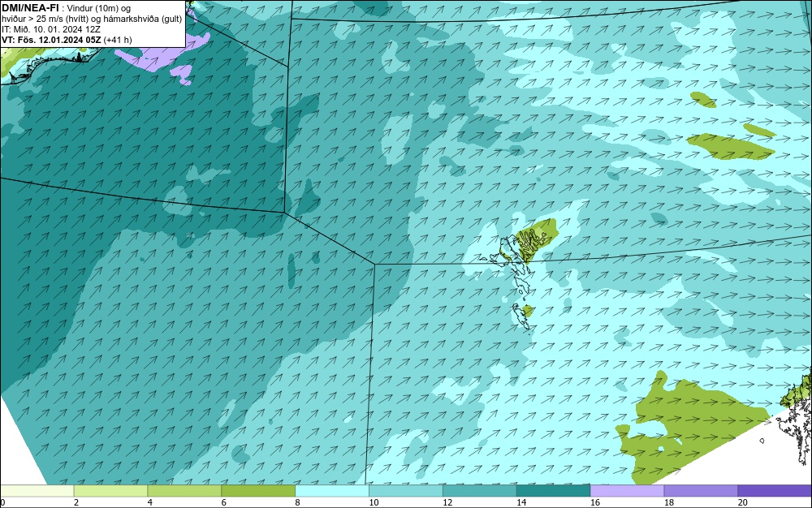Select the 4–6 m/s green legend swatch
The image size is (812, 508).
coord(184,490)
